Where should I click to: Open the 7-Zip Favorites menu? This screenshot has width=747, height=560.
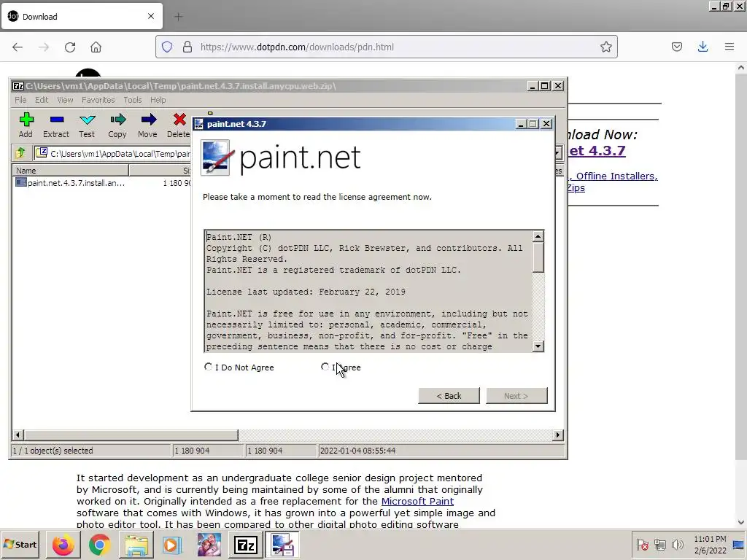coord(98,100)
